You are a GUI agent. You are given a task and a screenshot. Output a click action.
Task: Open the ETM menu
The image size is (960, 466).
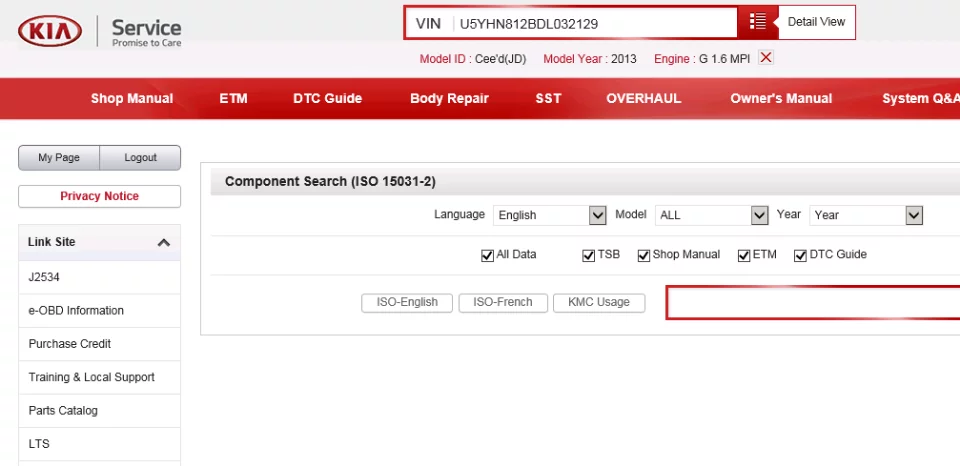(233, 99)
